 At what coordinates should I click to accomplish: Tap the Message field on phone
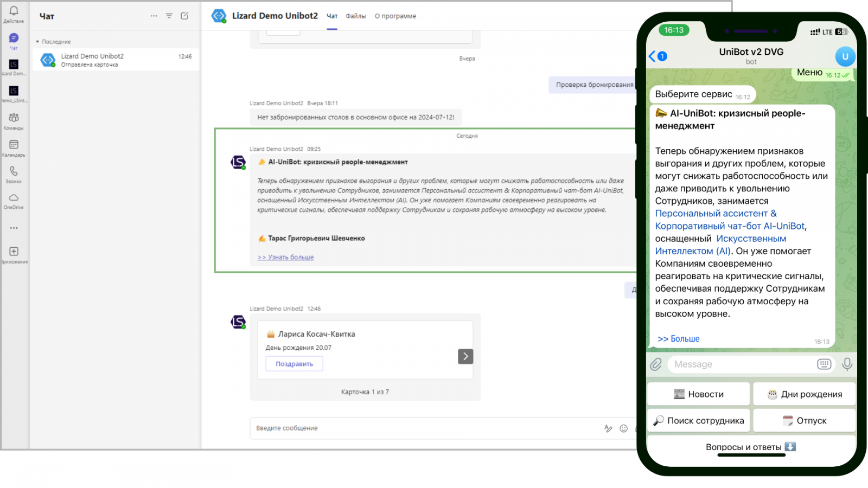[x=743, y=364]
